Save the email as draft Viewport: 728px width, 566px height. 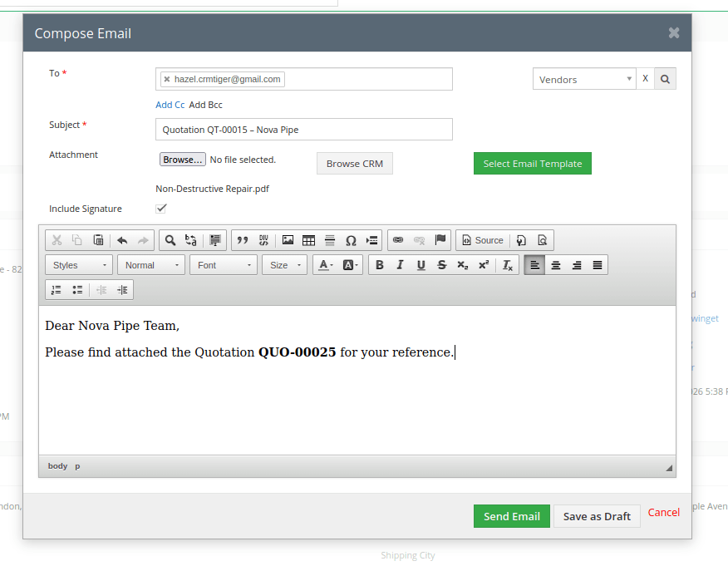(597, 516)
